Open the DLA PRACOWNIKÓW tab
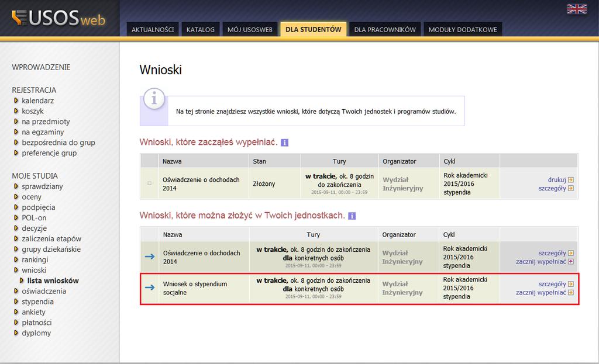 [x=385, y=29]
